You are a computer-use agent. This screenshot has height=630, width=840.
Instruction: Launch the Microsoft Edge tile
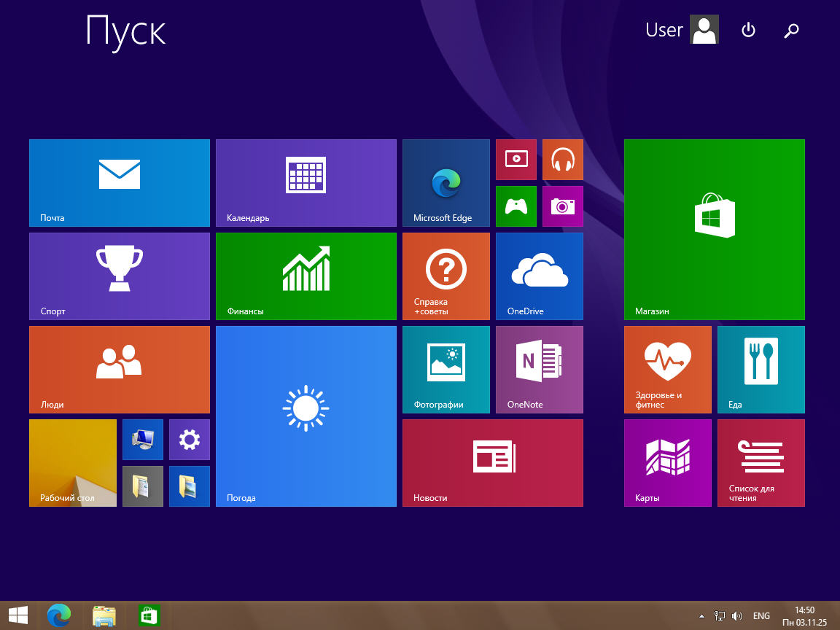[x=446, y=183]
